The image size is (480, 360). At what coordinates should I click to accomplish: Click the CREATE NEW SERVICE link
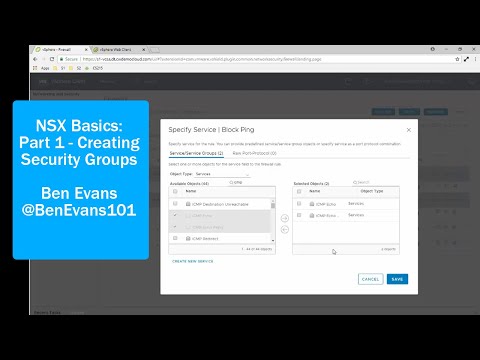[193, 261]
